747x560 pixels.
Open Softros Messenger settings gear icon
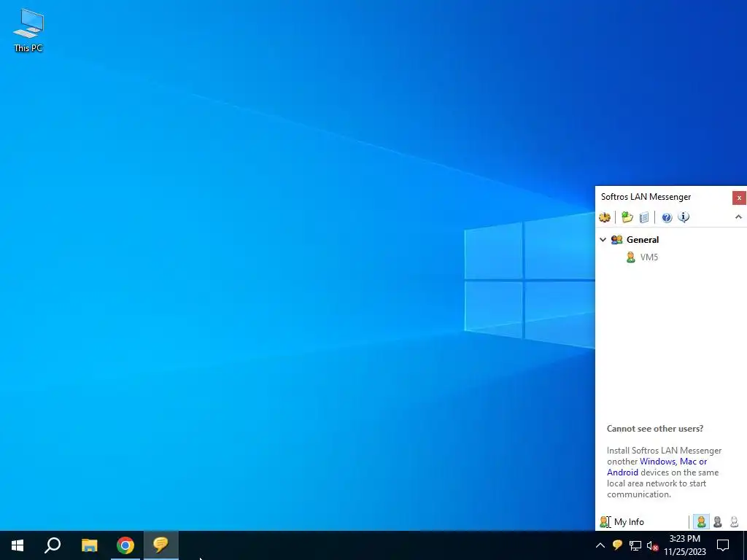605,217
